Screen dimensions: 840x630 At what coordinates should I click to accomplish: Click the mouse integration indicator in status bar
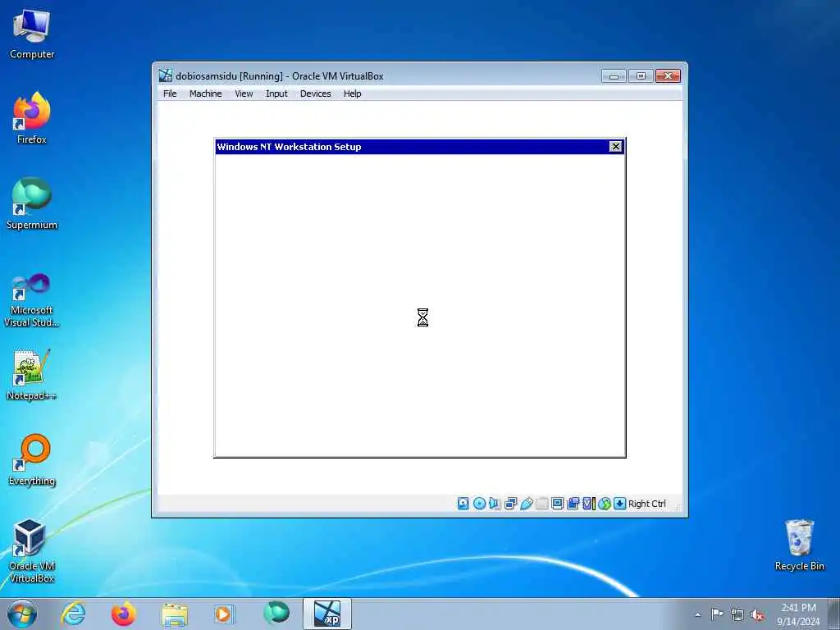click(x=605, y=504)
